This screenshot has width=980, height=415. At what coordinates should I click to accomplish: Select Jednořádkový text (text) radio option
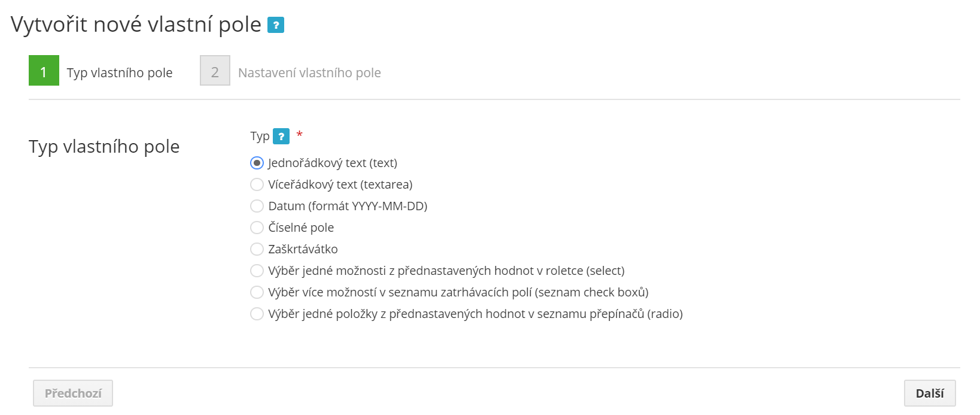[x=257, y=163]
